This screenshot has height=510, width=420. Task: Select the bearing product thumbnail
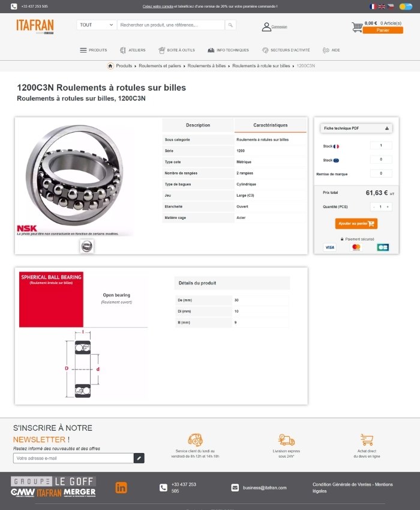[x=87, y=246]
